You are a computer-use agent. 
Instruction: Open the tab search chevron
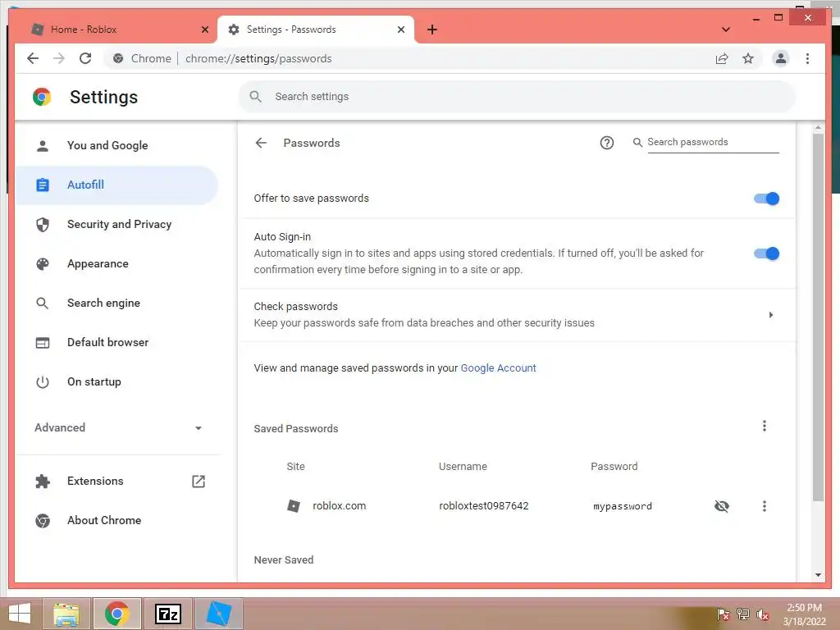pos(725,30)
